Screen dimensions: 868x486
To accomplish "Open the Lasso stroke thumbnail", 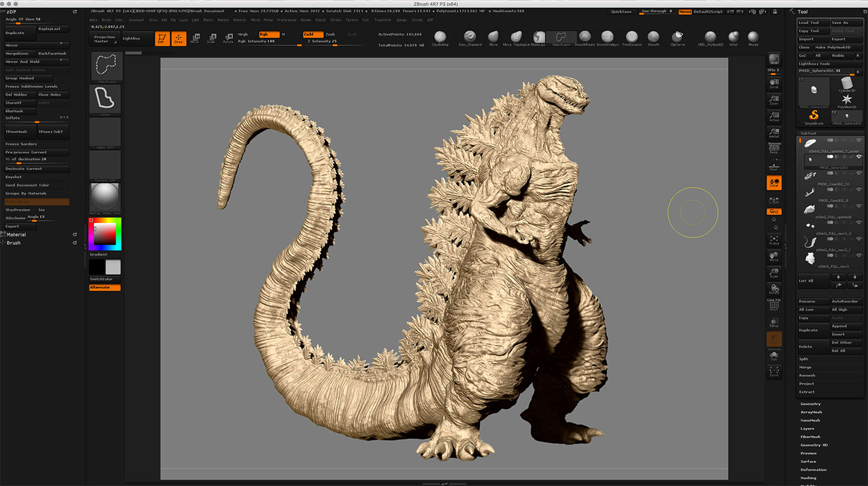I will (105, 100).
